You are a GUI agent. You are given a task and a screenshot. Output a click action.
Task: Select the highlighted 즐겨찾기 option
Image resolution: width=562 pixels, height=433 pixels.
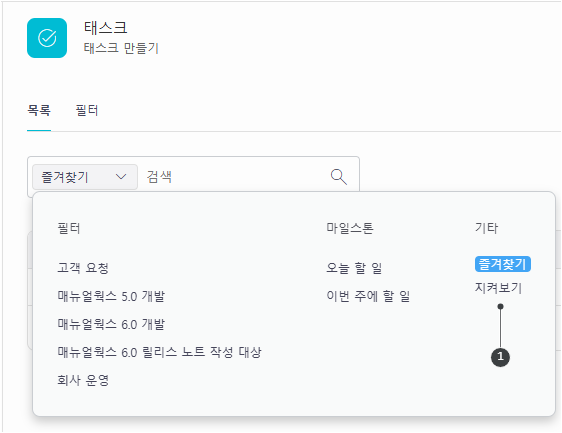(x=503, y=264)
